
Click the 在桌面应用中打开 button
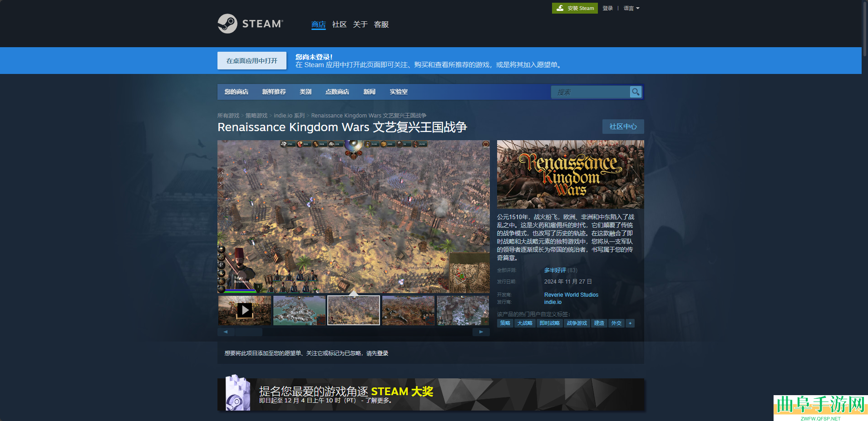click(252, 61)
